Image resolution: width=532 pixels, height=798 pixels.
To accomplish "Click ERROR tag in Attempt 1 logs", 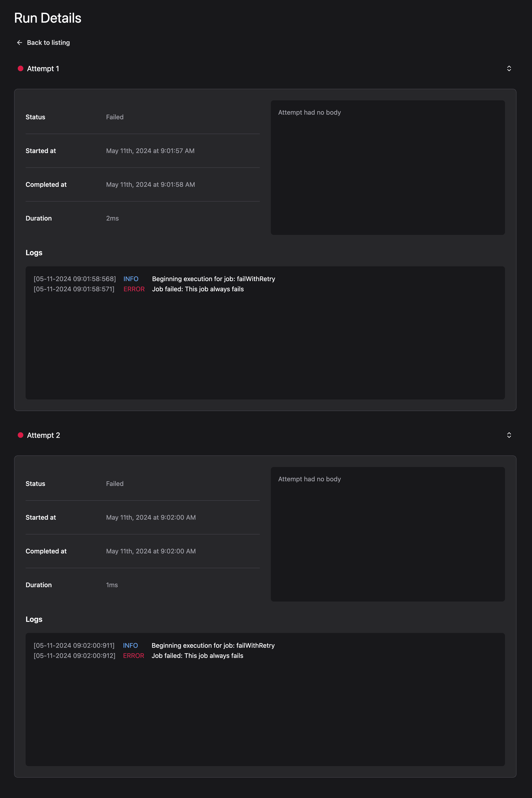I will [134, 289].
